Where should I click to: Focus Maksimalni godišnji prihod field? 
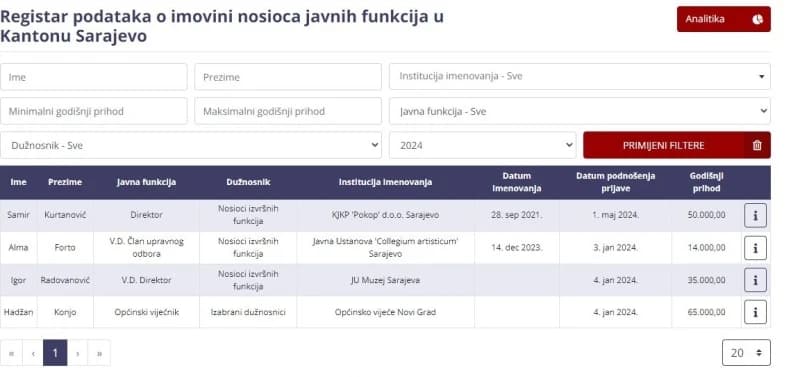tap(288, 111)
